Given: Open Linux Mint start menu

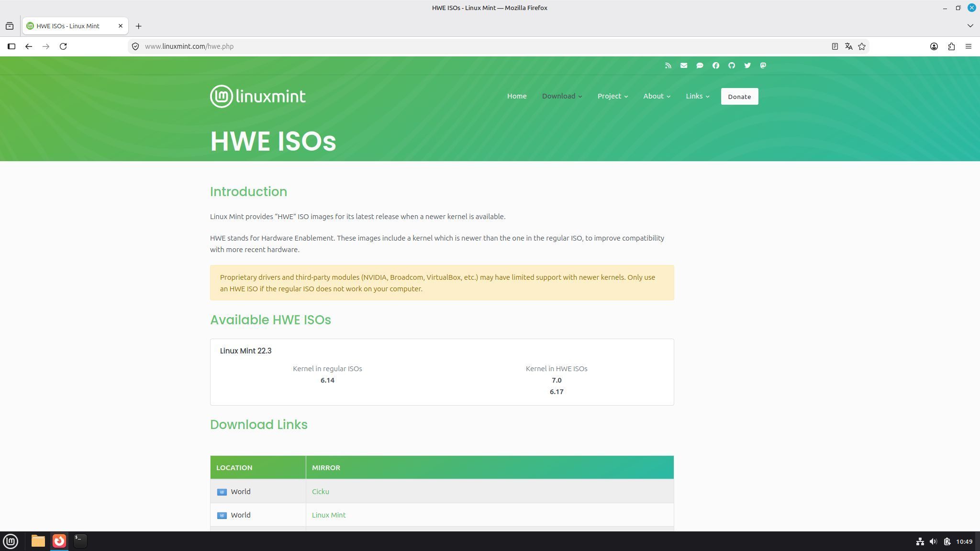Looking at the screenshot, I should (11, 541).
